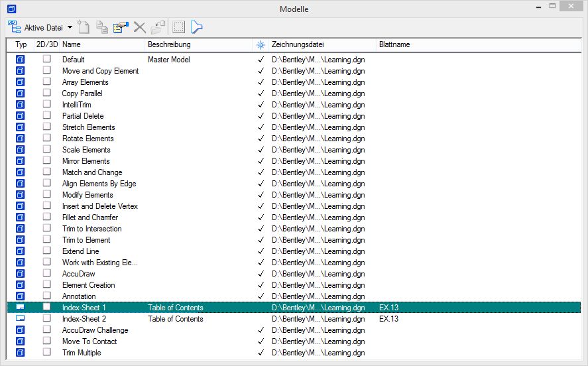Click file path in the Default row
Image resolution: width=588 pixels, height=366 pixels.
(318, 59)
